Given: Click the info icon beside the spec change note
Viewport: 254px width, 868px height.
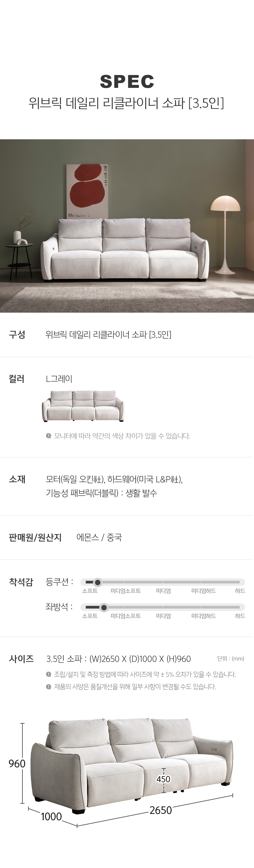Looking at the screenshot, I should click(x=48, y=687).
